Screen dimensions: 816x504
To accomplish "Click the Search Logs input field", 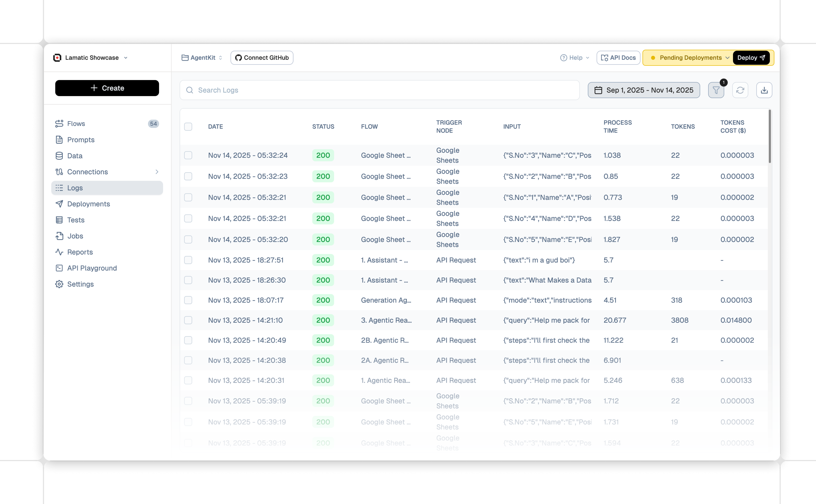I will (367, 90).
